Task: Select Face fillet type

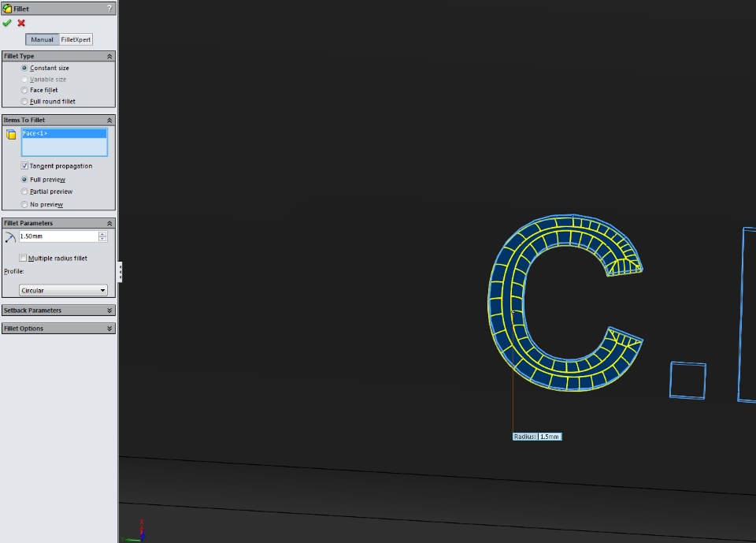Action: (x=24, y=91)
